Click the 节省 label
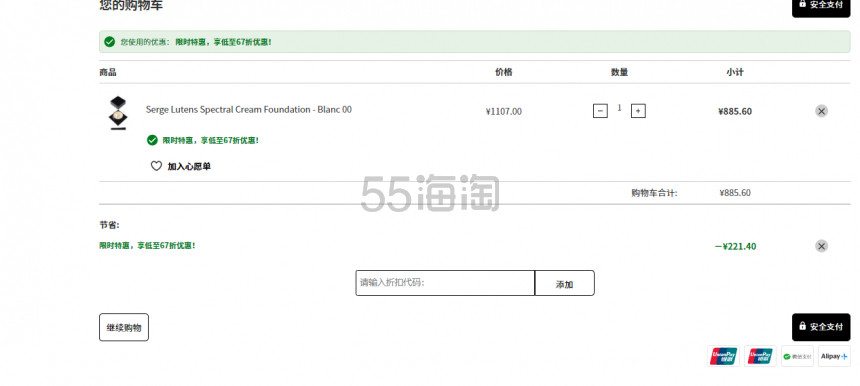860x386 pixels. pos(109,225)
